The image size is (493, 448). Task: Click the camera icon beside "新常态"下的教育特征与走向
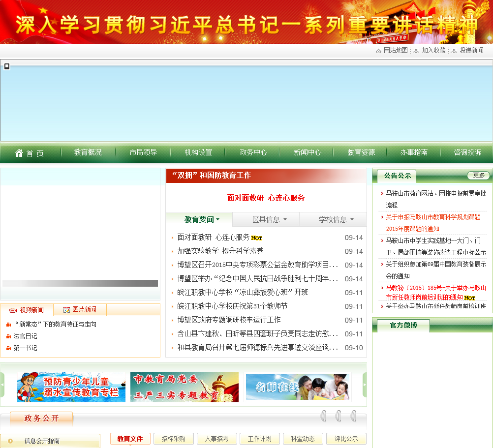[x=9, y=325]
